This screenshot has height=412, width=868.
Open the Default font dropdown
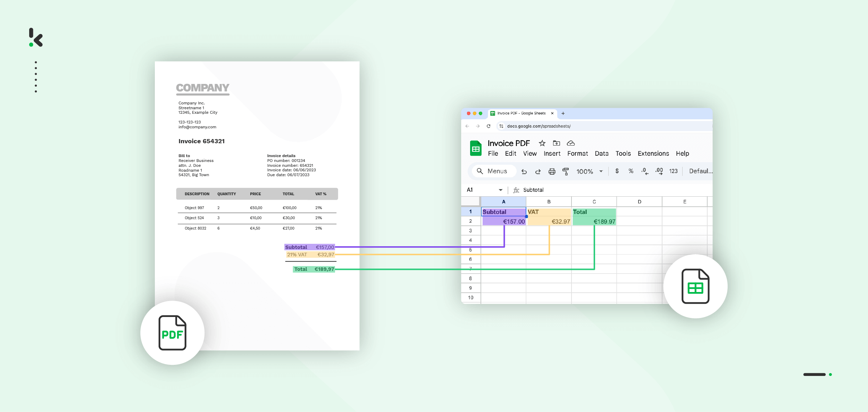point(701,171)
